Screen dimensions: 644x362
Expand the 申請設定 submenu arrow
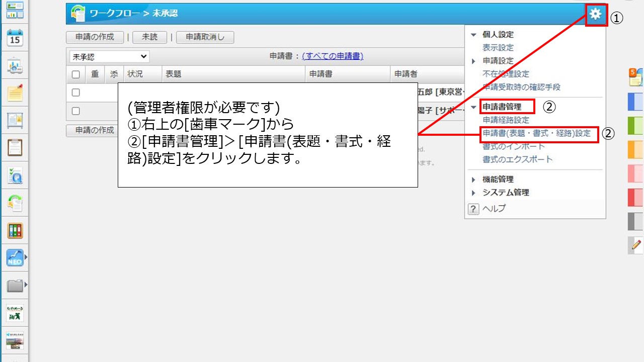[473, 61]
